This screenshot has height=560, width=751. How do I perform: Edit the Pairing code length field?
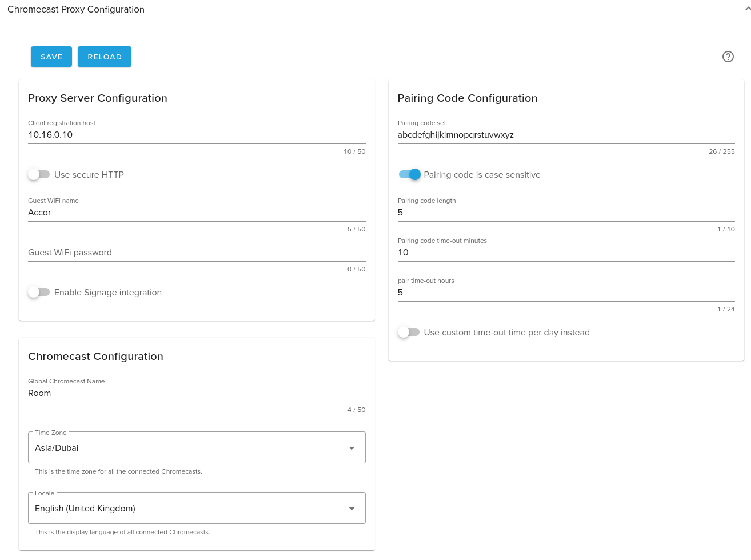[566, 213]
